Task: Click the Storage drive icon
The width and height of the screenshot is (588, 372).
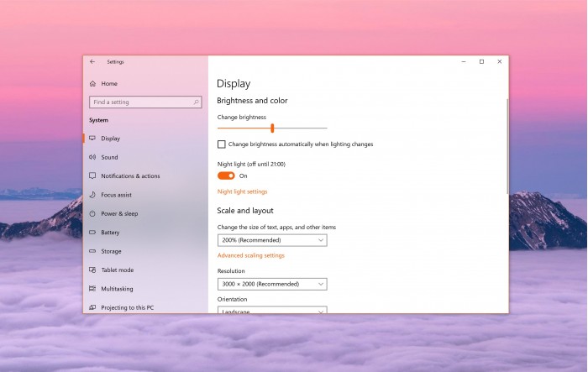Action: point(92,251)
